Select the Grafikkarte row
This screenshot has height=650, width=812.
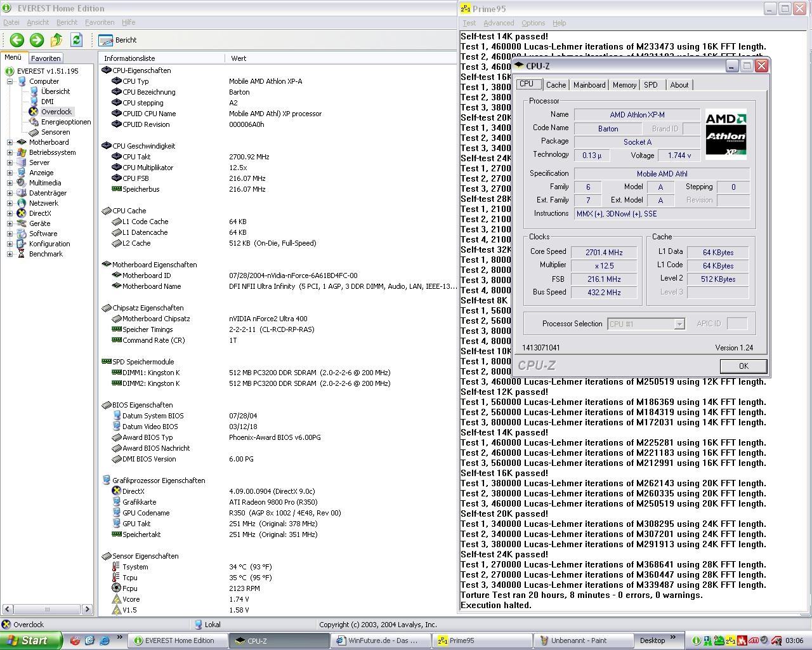click(x=278, y=502)
